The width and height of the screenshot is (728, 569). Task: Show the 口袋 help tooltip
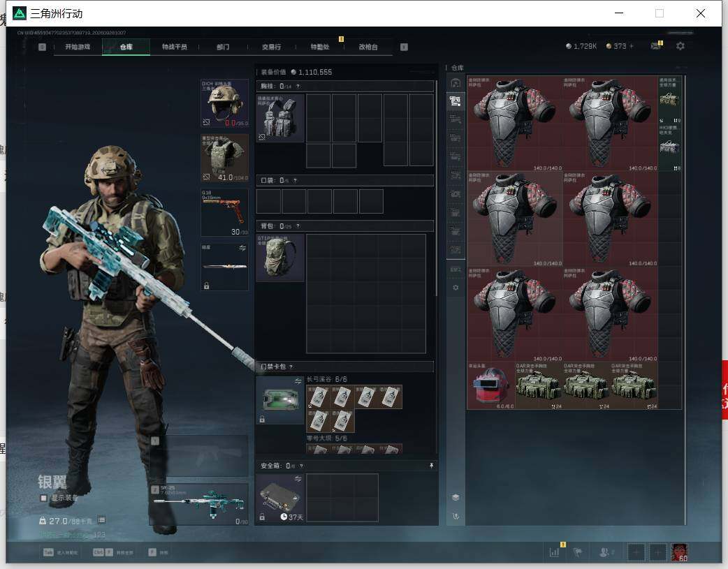295,181
